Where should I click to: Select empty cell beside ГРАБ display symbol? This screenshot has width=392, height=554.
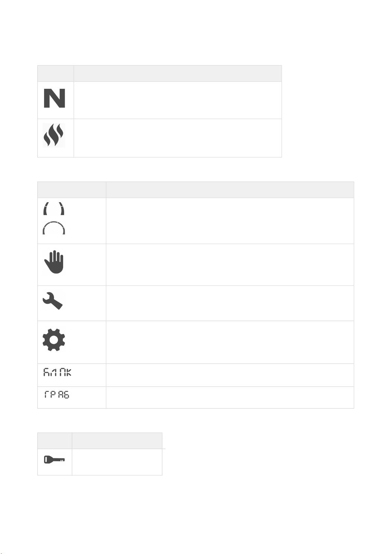coord(230,397)
